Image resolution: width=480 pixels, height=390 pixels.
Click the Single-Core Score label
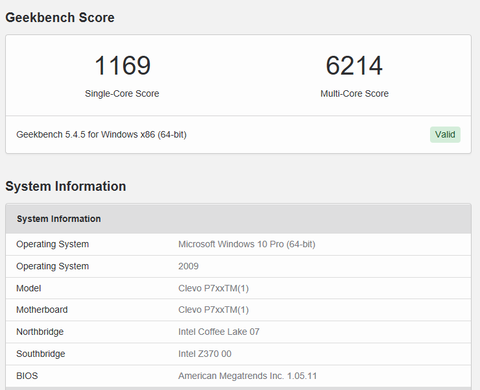point(122,94)
